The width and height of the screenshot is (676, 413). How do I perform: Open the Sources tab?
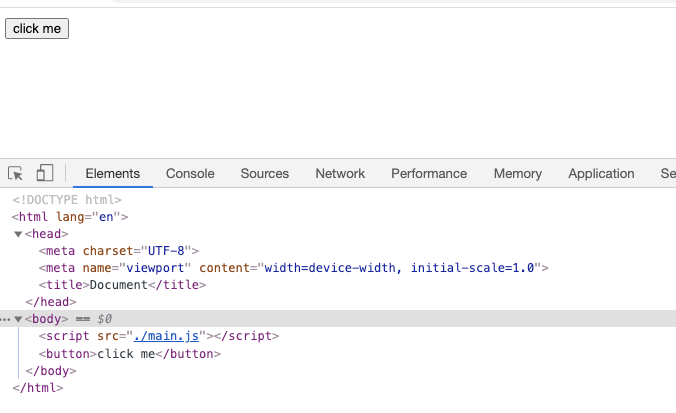point(265,173)
